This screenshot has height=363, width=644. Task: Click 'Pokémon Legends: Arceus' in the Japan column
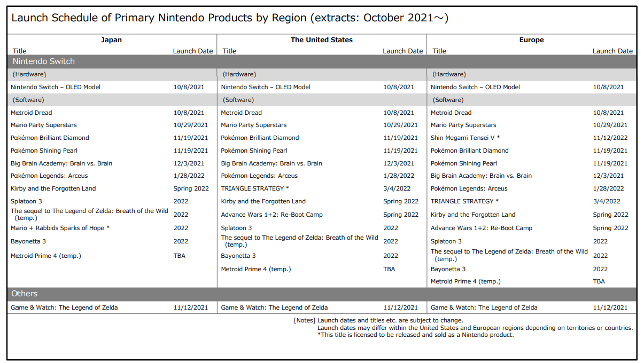[x=49, y=176]
